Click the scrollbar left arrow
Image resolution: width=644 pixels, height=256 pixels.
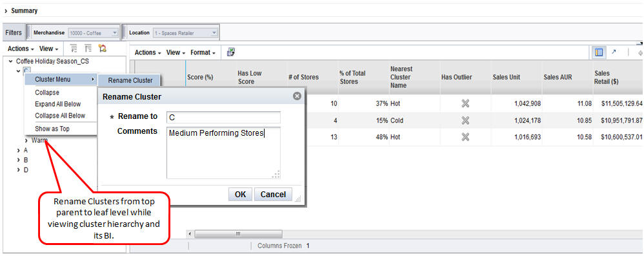[190, 234]
